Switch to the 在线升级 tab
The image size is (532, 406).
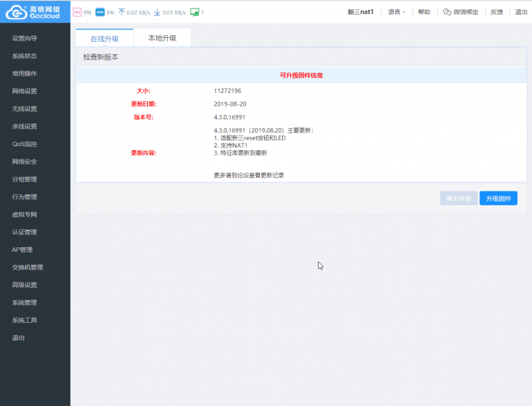tap(105, 39)
